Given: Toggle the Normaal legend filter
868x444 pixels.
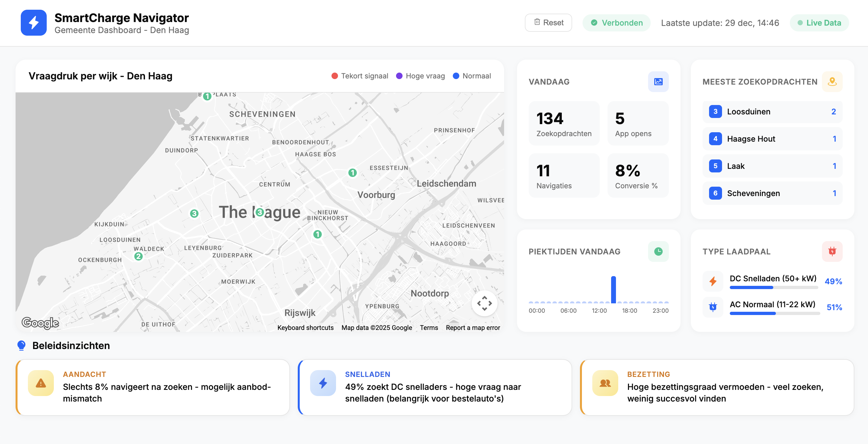Looking at the screenshot, I should pyautogui.click(x=471, y=76).
